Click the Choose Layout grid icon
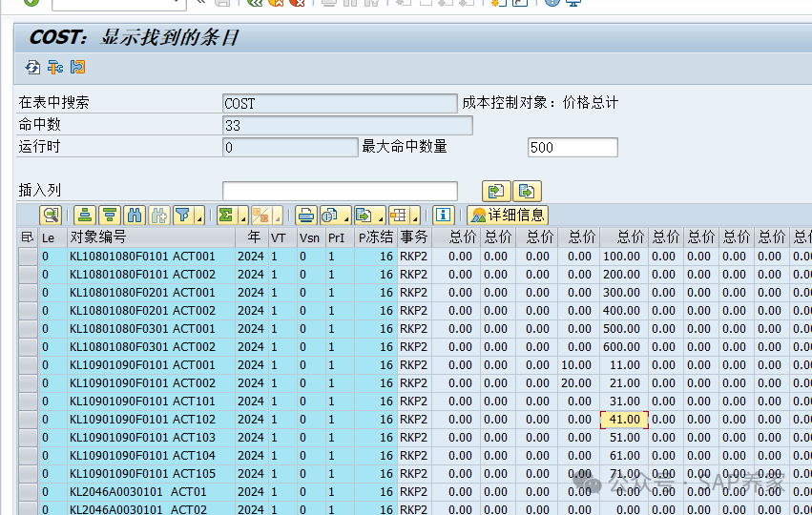 (x=399, y=216)
